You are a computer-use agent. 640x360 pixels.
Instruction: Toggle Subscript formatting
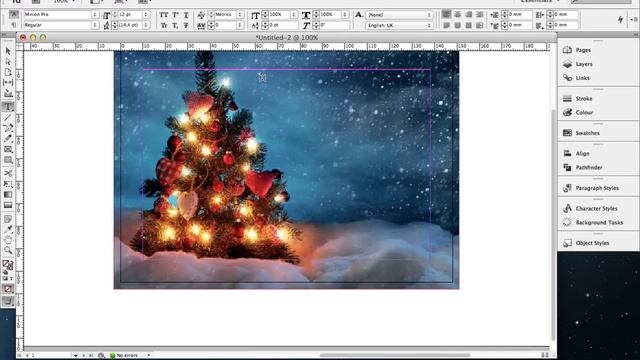tap(175, 25)
